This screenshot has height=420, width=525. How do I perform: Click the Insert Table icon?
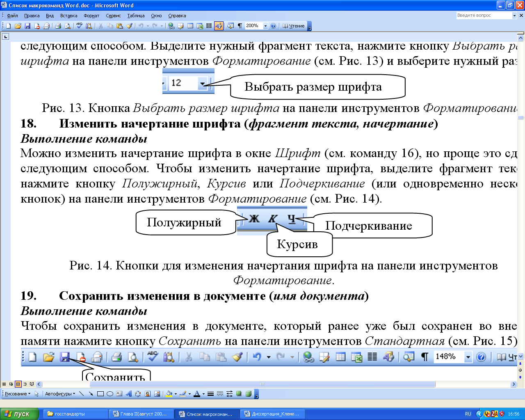click(x=190, y=26)
